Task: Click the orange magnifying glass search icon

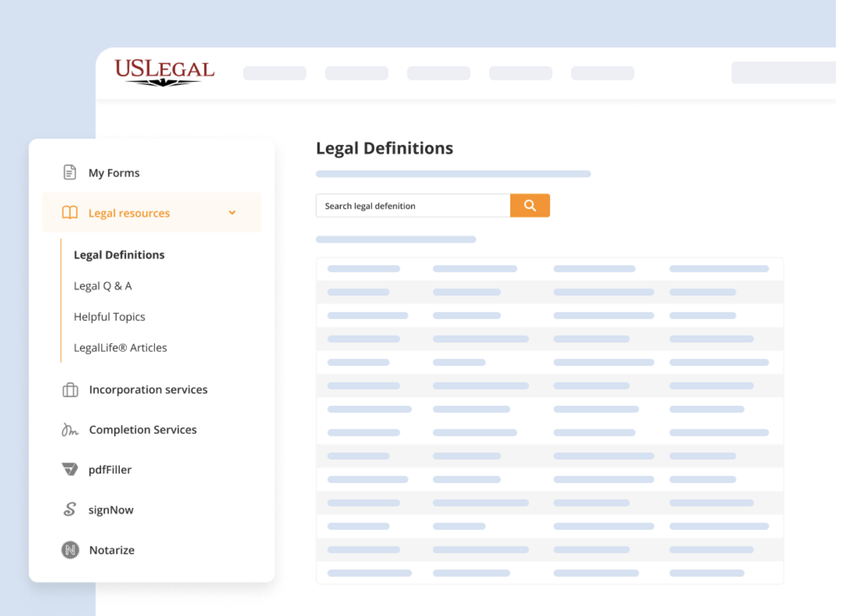Action: point(530,205)
